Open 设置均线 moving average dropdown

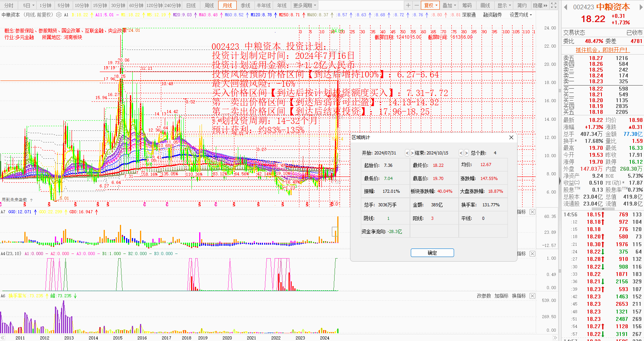pos(521,15)
